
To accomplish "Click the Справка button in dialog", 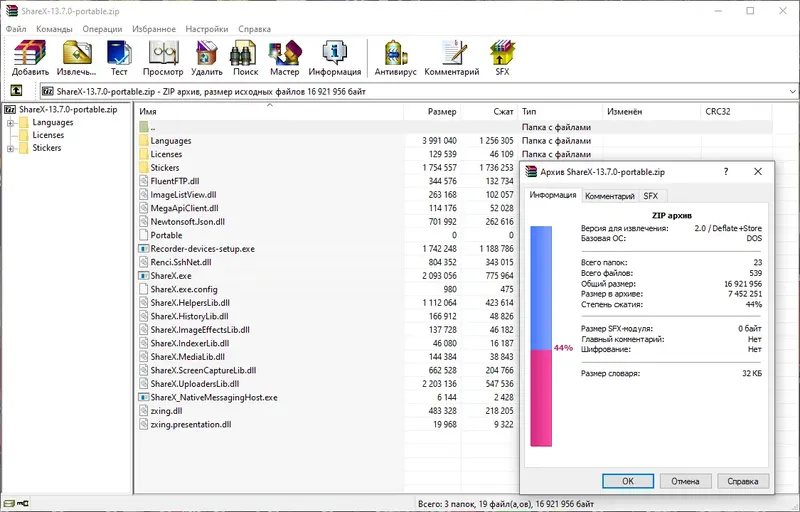I will click(x=743, y=481).
